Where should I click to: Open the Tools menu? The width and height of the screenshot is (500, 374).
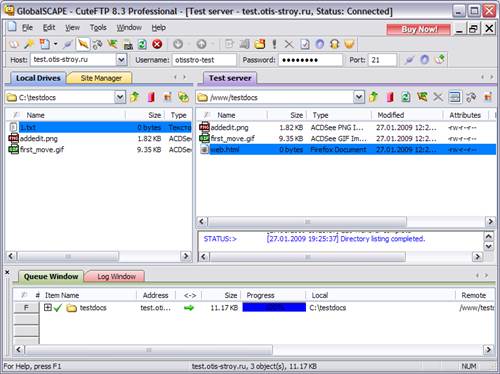(98, 28)
